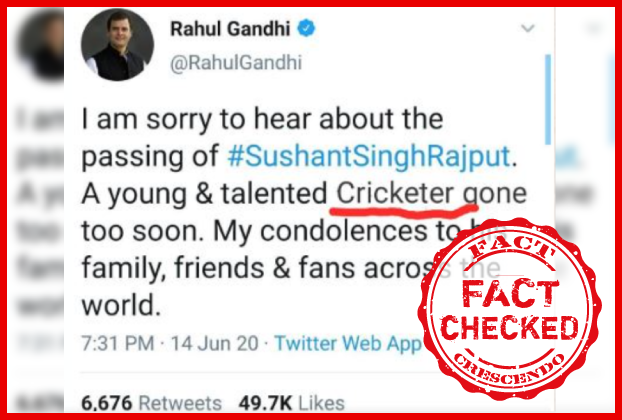Open Rahul Gandhi's profile picture

tap(117, 44)
